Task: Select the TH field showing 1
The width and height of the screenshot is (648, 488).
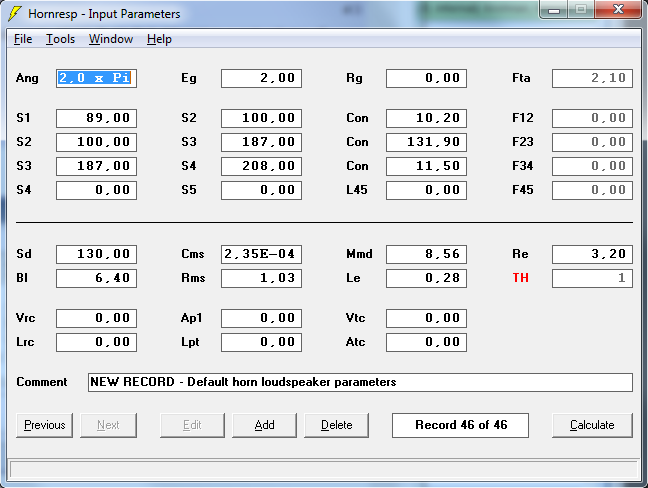Action: point(592,278)
